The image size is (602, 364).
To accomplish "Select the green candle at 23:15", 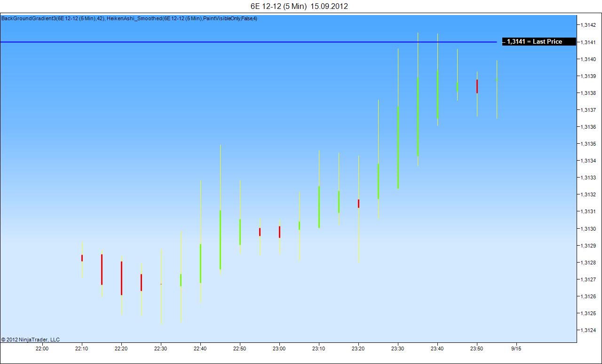I will (339, 202).
